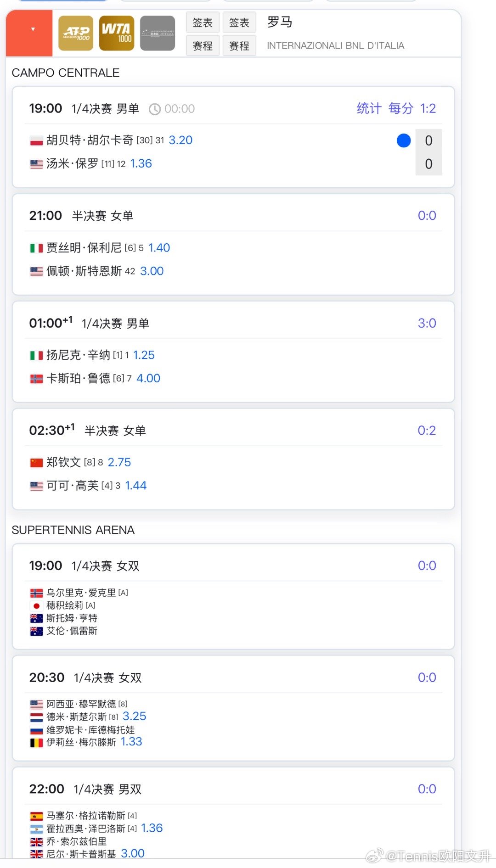Screen dimensions: 496x868
Task: Open 每分 point-by-point link
Action: pyautogui.click(x=401, y=108)
